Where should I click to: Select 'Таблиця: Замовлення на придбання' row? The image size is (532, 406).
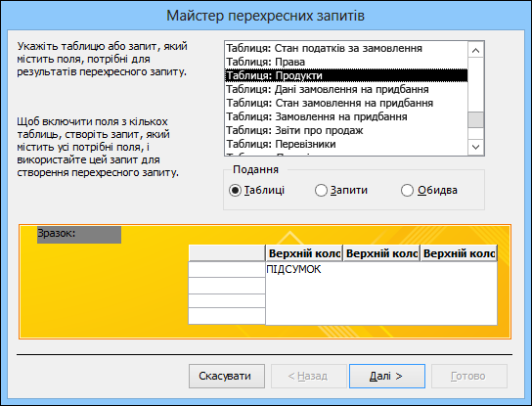tap(346, 116)
